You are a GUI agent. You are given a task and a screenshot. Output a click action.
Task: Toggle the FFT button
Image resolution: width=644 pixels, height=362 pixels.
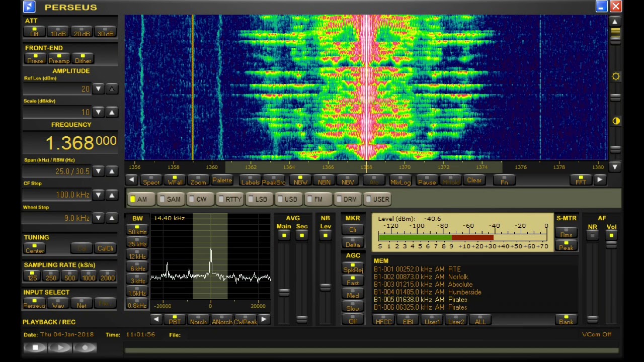pos(581,180)
